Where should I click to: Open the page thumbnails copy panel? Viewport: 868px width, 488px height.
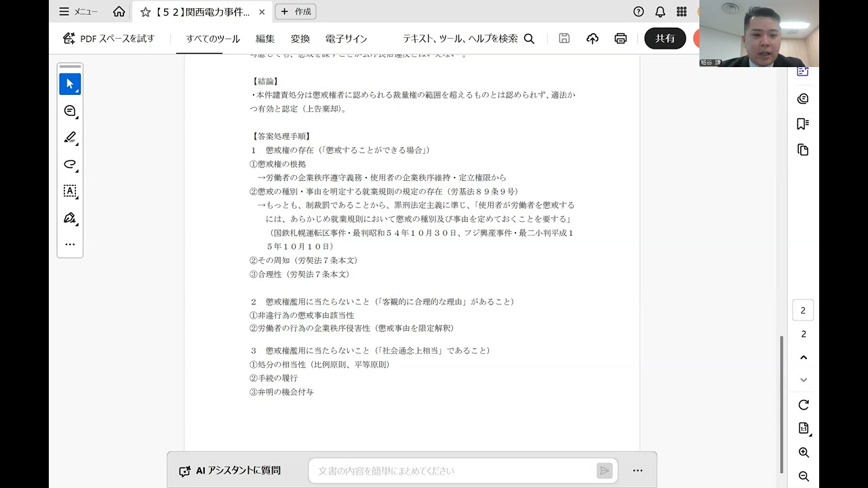pyautogui.click(x=803, y=150)
